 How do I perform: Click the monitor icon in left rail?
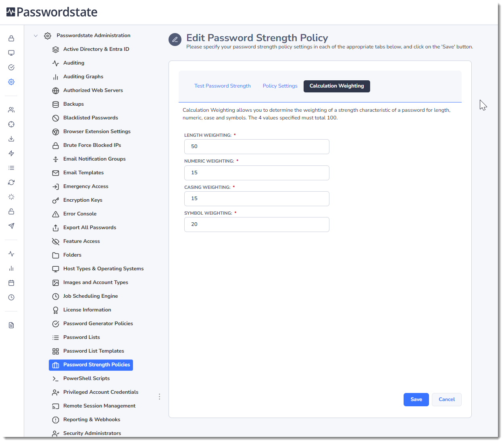[x=11, y=53]
